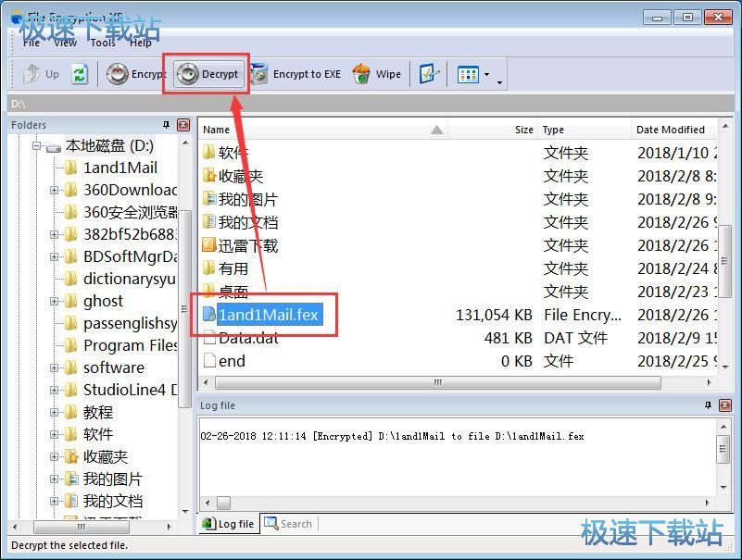Toggle auto-hide pin on Log file panel
The image size is (742, 560).
click(x=709, y=405)
